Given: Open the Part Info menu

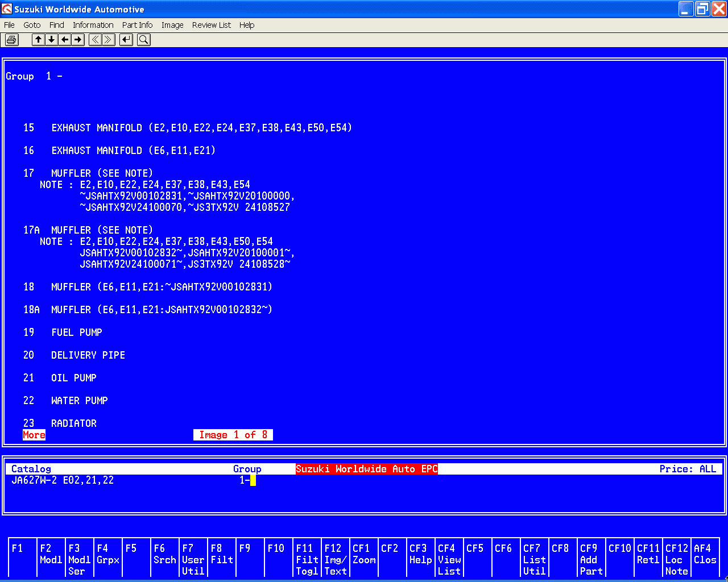Looking at the screenshot, I should [137, 25].
